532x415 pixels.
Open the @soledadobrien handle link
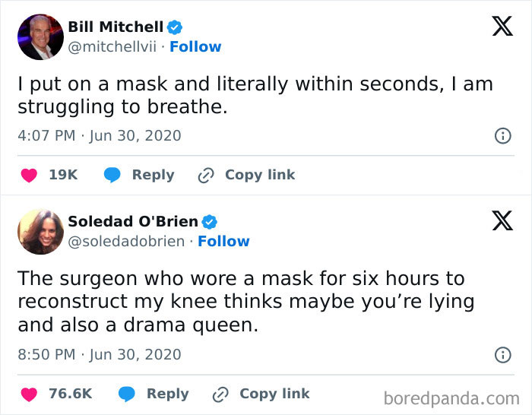128,242
